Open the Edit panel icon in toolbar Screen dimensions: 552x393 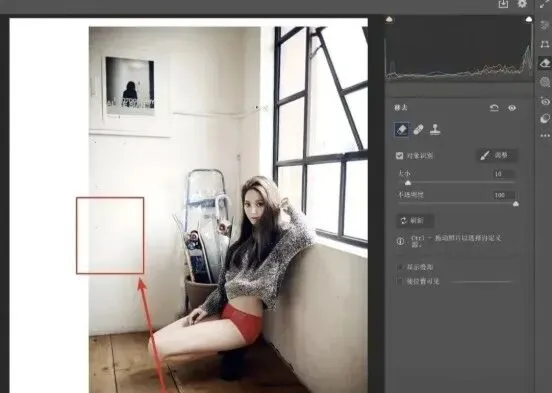[x=545, y=25]
